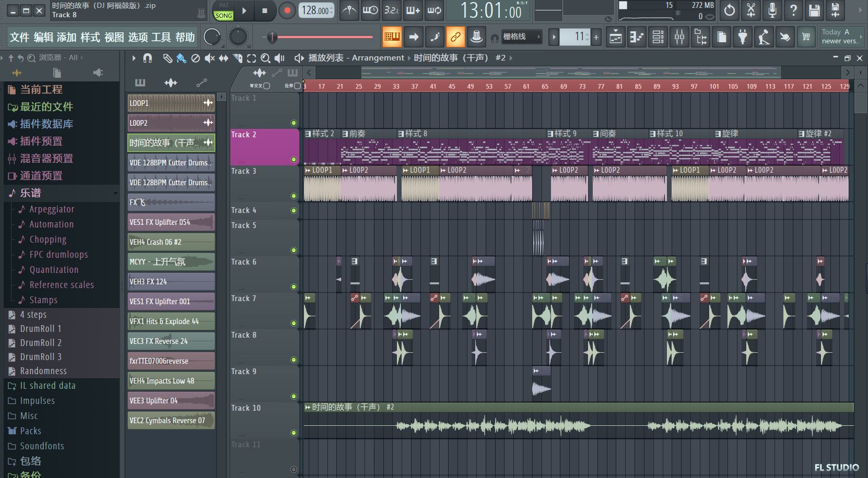Click the audio editor scissors icon

pos(750,10)
